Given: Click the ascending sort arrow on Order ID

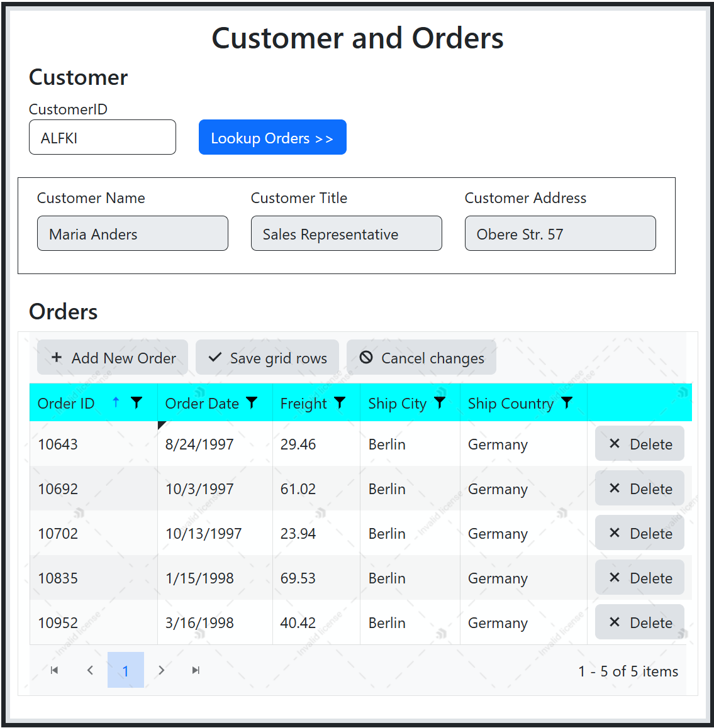Looking at the screenshot, I should 116,402.
